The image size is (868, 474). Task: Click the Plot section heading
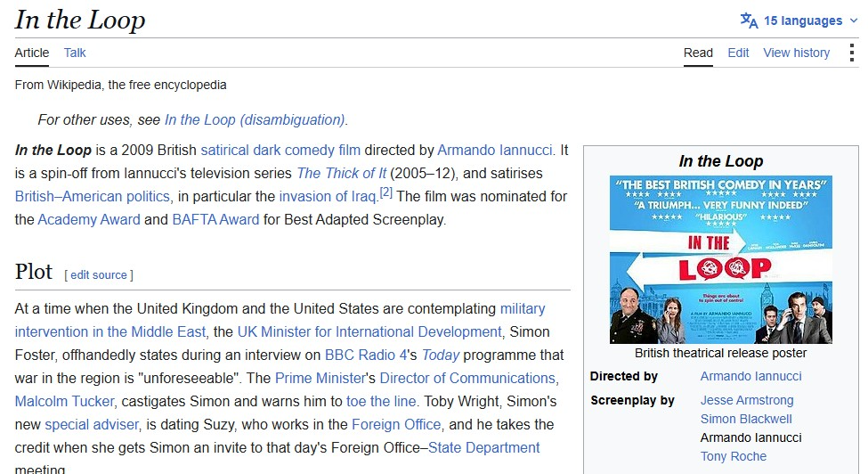point(34,272)
